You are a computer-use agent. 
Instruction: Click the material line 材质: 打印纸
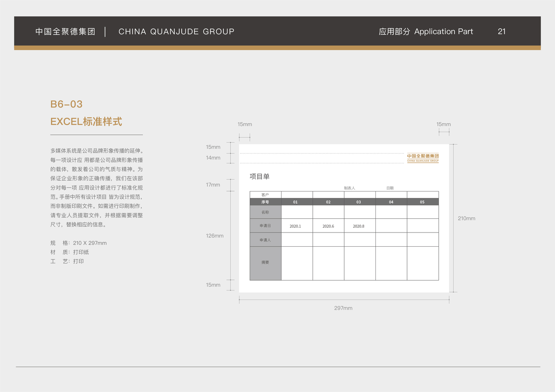click(69, 252)
